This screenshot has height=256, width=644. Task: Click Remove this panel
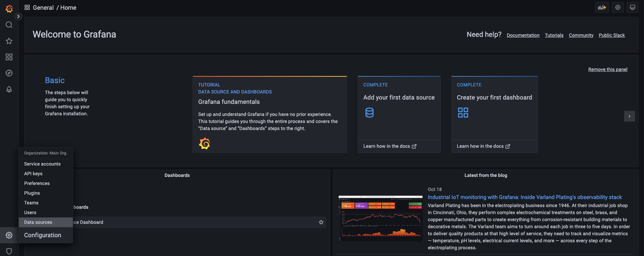click(608, 69)
